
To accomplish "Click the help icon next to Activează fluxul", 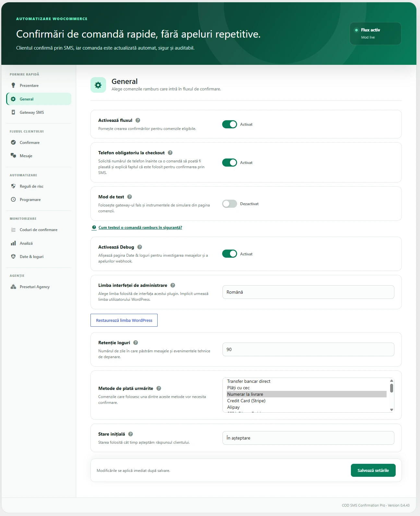I will (138, 120).
